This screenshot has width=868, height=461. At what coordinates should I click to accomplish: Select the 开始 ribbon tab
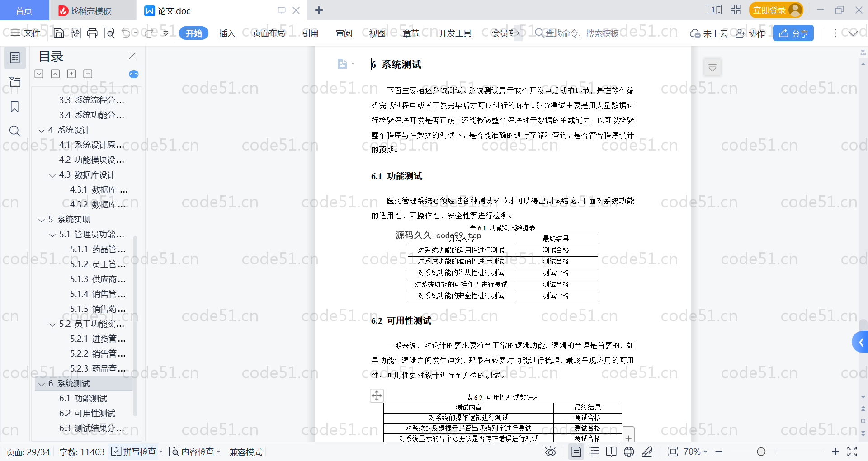coord(193,33)
